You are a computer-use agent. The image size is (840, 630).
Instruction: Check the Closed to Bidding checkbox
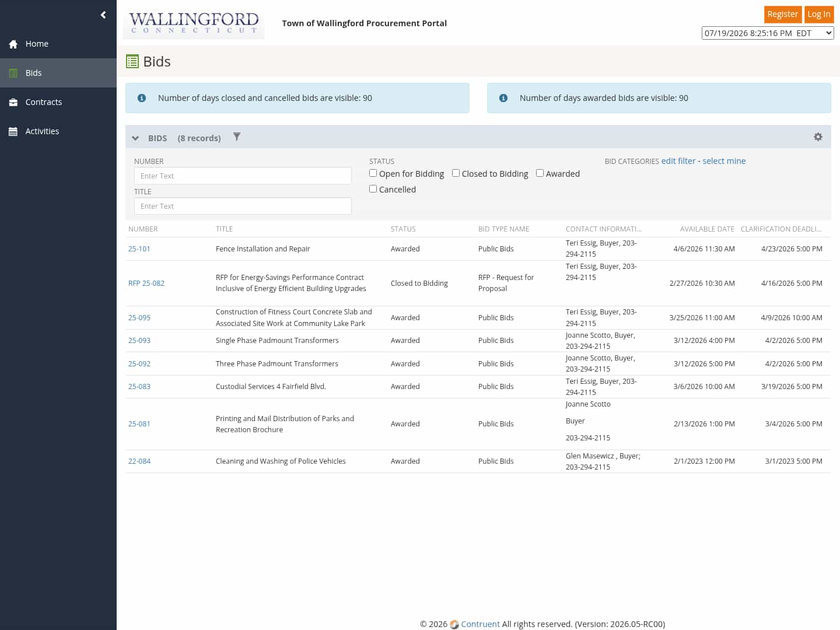tap(456, 173)
